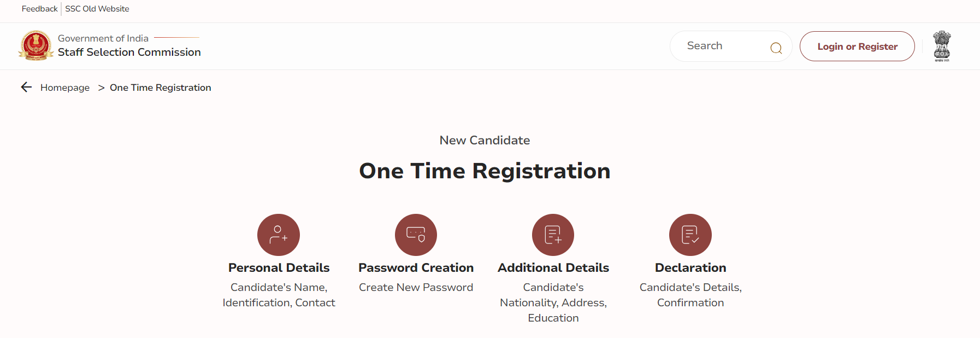The height and width of the screenshot is (338, 980).
Task: Select the Password Creation heading
Action: point(416,267)
